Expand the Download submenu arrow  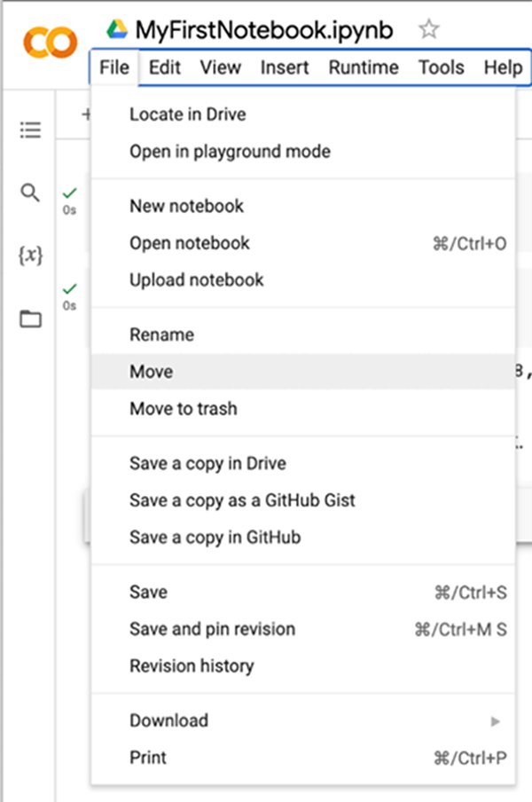coord(497,721)
